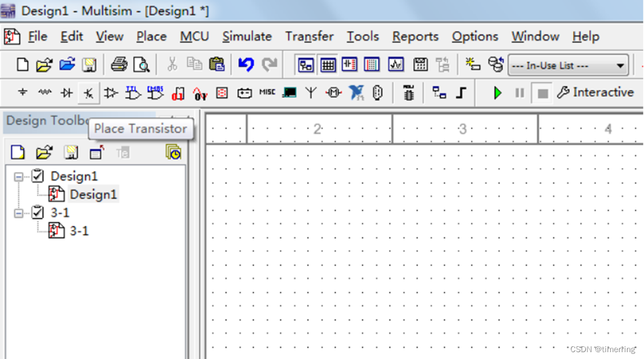The width and height of the screenshot is (644, 359).
Task: Place Analog op-amp component
Action: (x=111, y=93)
